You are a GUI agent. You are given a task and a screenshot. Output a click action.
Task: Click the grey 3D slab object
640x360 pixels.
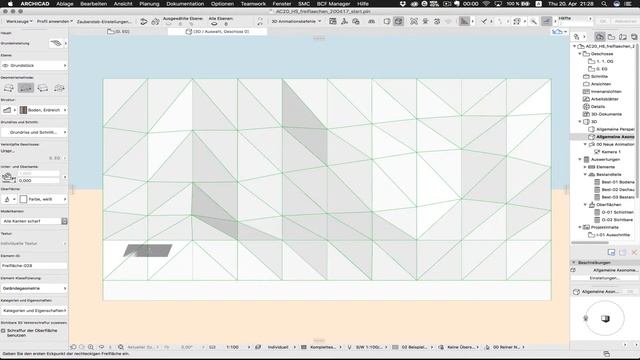pyautogui.click(x=148, y=250)
